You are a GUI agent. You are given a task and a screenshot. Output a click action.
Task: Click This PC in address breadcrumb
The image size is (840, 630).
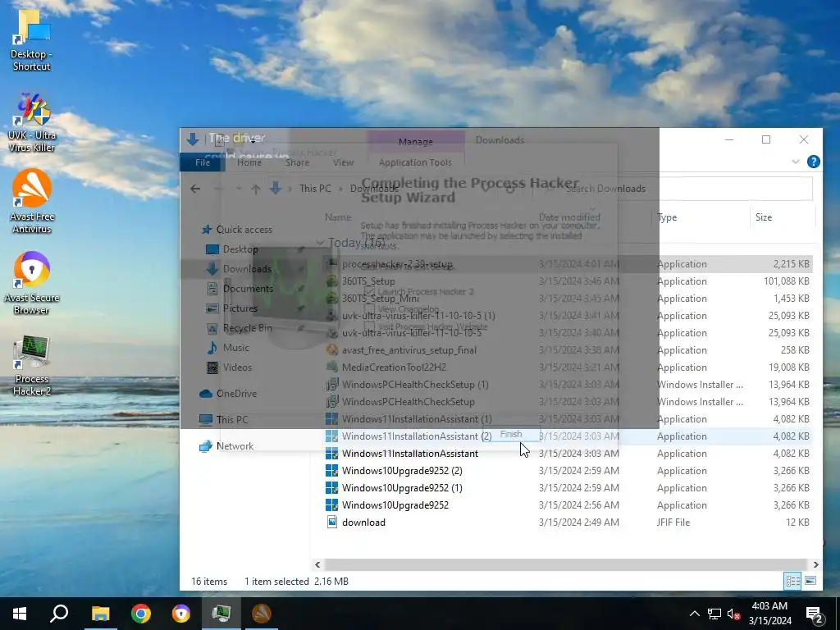pos(315,189)
